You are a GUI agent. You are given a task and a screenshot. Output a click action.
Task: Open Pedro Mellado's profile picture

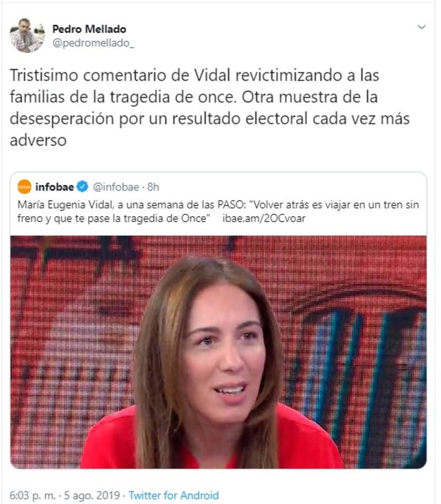pyautogui.click(x=27, y=35)
